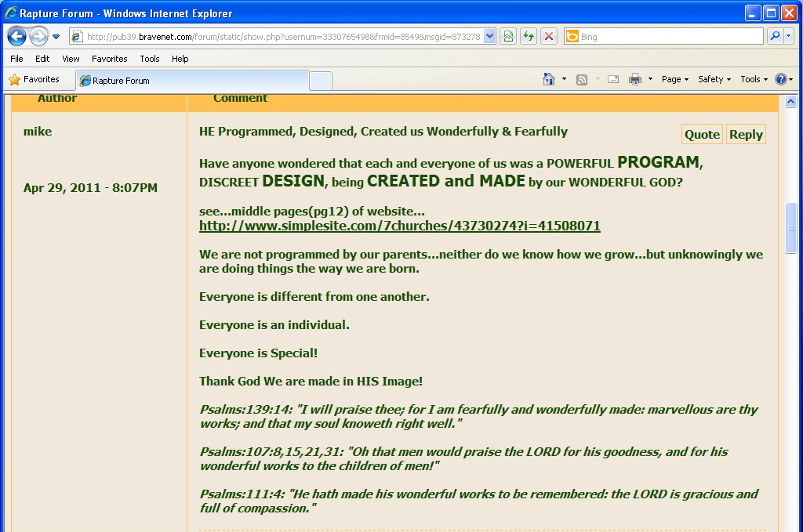Open the Help menu
803x532 pixels.
point(180,59)
